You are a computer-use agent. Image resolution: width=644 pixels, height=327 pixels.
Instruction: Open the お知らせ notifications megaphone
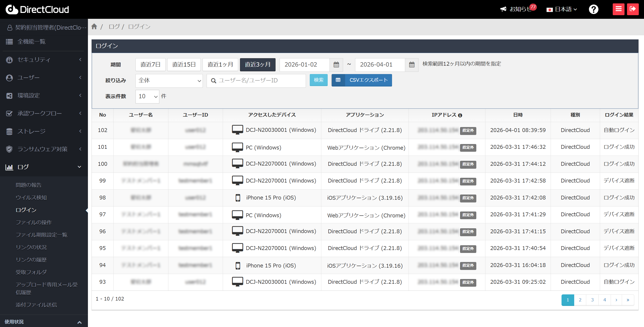(x=503, y=9)
